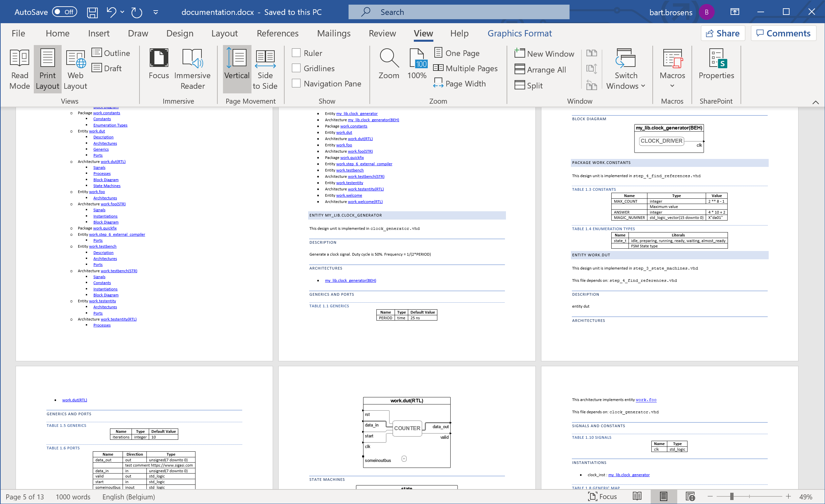This screenshot has height=504, width=825.
Task: Open the Insert tab
Action: 99,33
